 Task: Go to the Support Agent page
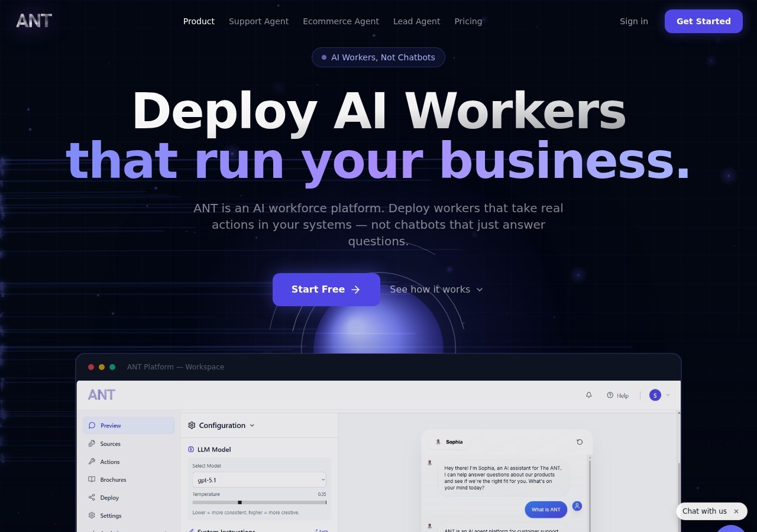(x=258, y=21)
